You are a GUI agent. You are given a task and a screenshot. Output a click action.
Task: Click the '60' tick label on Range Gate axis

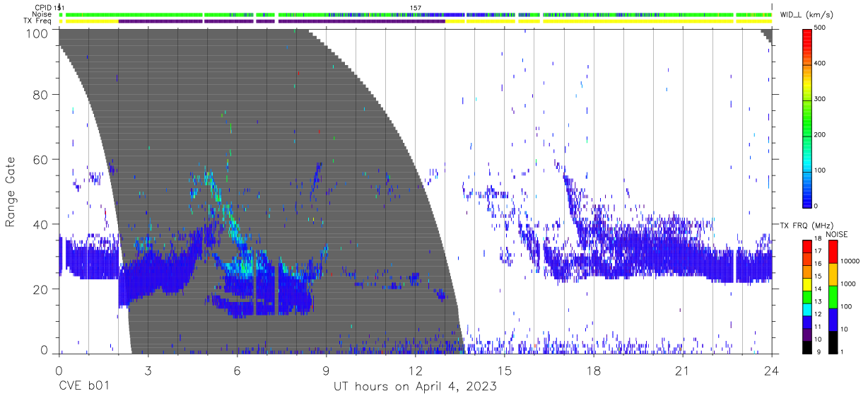point(40,160)
